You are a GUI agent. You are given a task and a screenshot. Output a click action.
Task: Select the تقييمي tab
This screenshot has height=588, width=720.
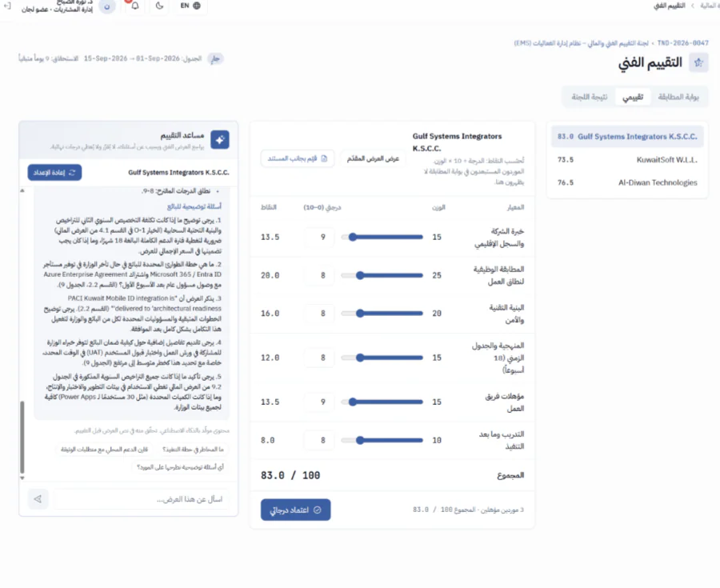pos(632,97)
